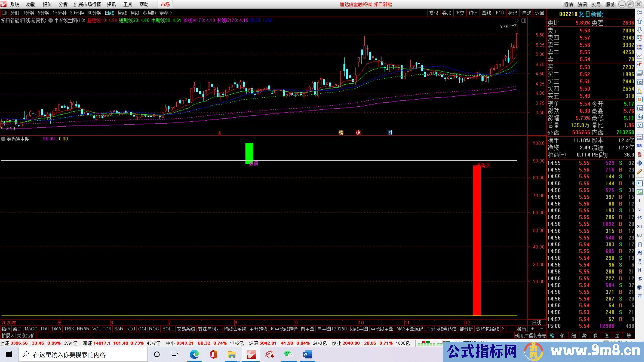Toggle the 中长线主图 indicator settings circle
Viewport: 644px width, 362px height.
click(x=51, y=20)
